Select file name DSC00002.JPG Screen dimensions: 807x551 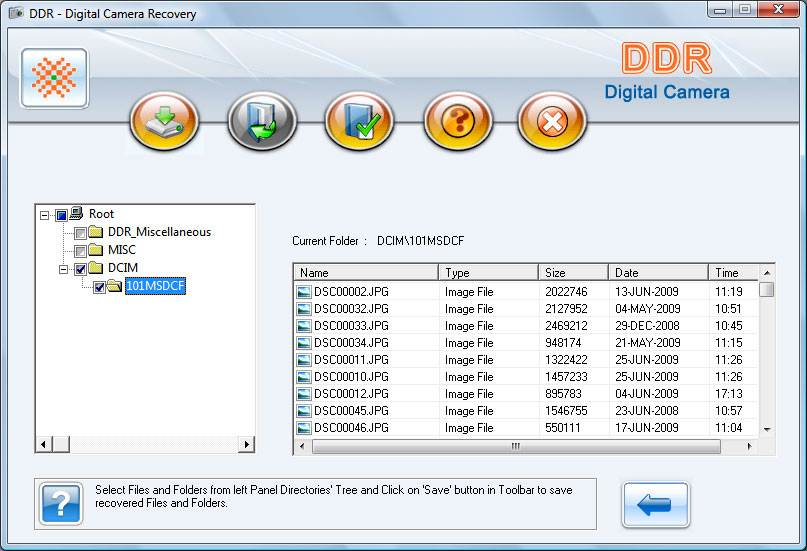(x=352, y=292)
